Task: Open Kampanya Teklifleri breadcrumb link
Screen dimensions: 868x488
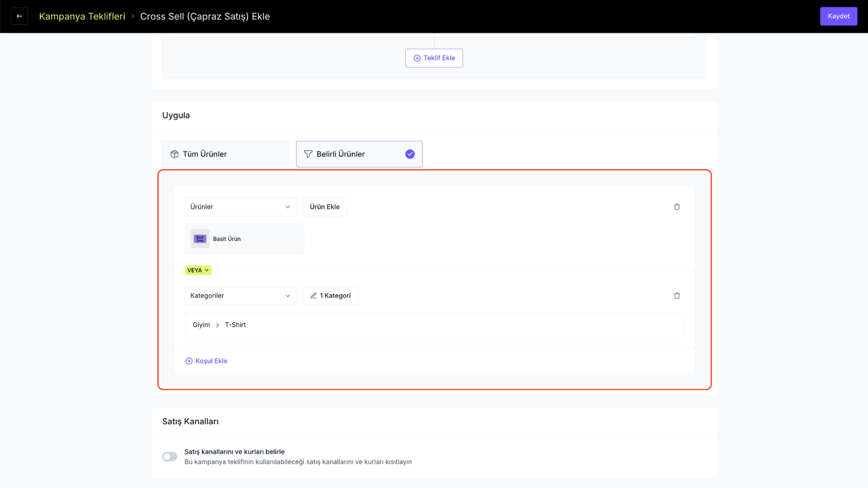Action: click(x=82, y=16)
